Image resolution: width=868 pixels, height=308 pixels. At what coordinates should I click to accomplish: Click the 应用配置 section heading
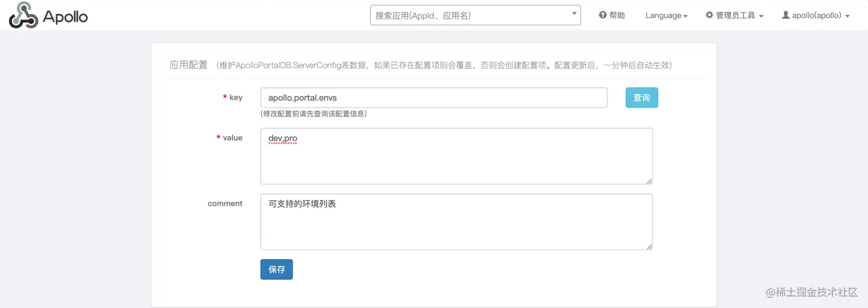(188, 65)
